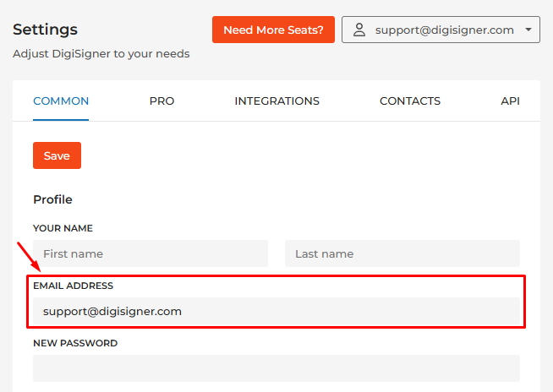Open the PRO settings tab
The image size is (553, 392).
(x=162, y=101)
